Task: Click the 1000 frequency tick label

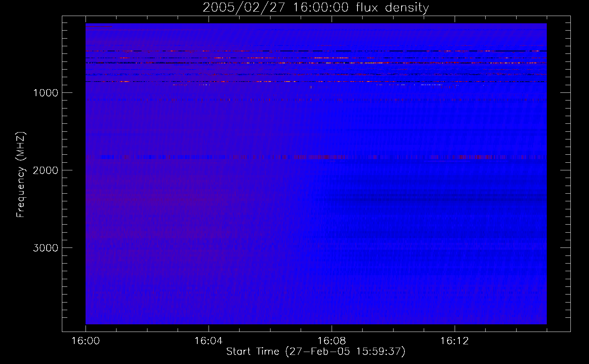Action: tap(46, 93)
